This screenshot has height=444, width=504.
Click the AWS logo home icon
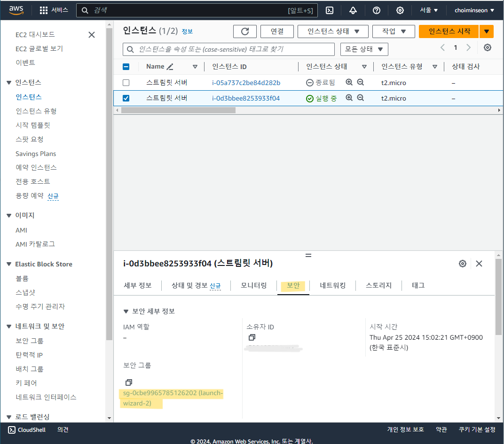(16, 10)
